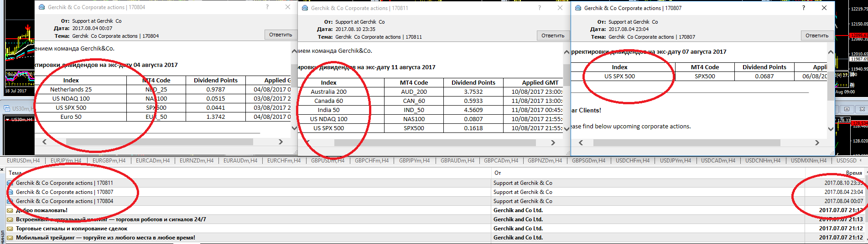The width and height of the screenshot is (868, 244).
Task: Click dividend value 1.3742 in the 170804 table
Action: tap(216, 117)
